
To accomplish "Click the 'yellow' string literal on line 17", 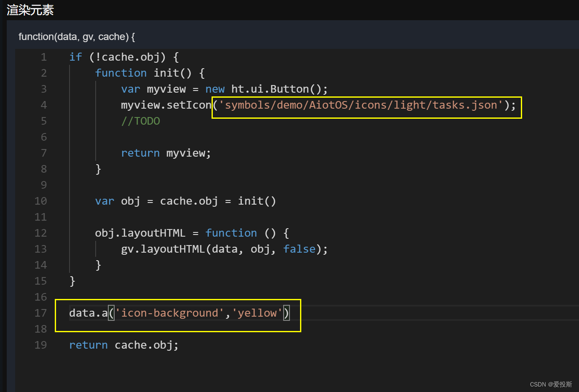I will point(257,313).
